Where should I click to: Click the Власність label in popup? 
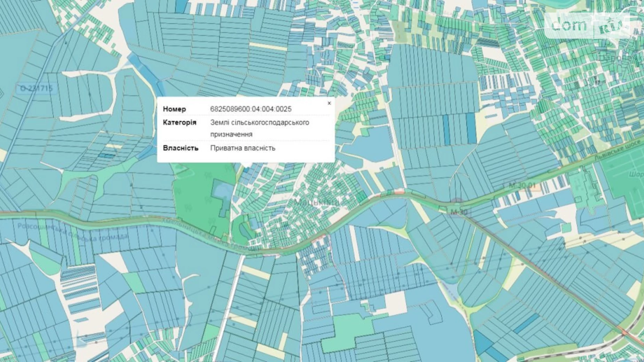coord(181,148)
